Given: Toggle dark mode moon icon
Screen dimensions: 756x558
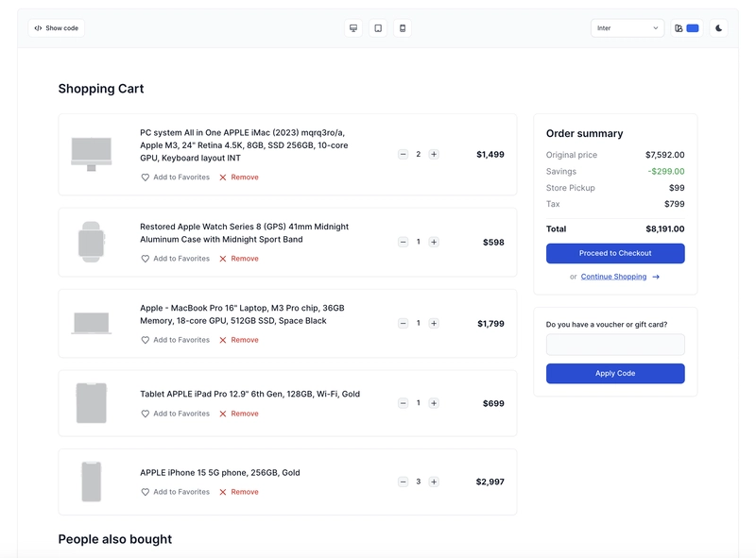Looking at the screenshot, I should pos(718,28).
